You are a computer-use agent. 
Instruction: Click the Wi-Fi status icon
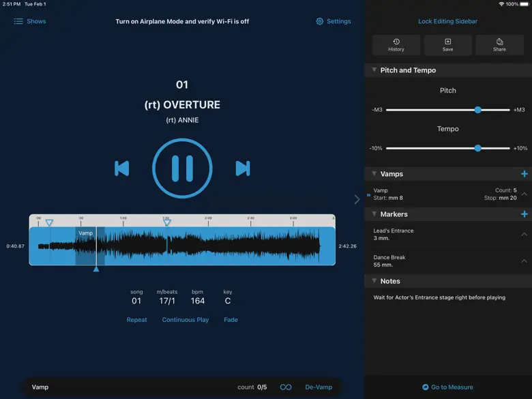click(501, 4)
